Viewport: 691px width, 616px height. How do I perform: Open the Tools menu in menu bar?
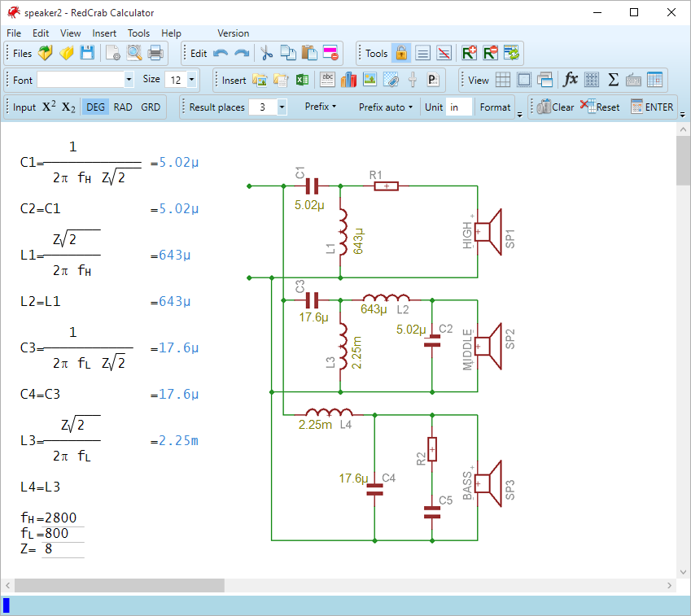138,33
